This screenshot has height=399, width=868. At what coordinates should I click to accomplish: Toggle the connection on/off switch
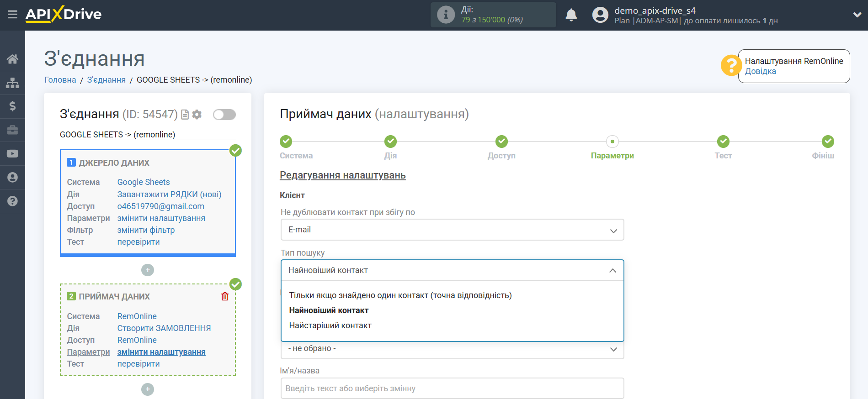pyautogui.click(x=224, y=115)
